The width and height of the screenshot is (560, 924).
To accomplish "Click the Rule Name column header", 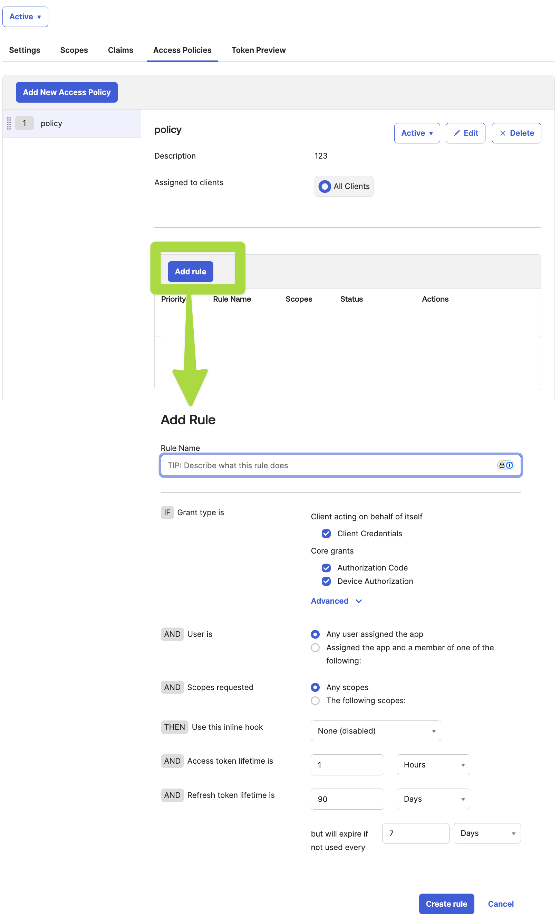I will click(232, 299).
